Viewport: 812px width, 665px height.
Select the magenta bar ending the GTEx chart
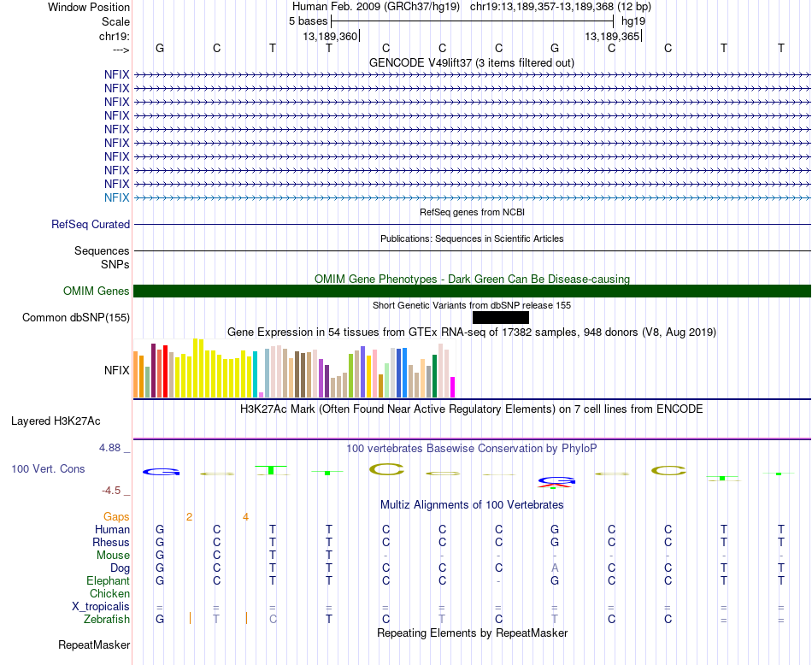452,387
